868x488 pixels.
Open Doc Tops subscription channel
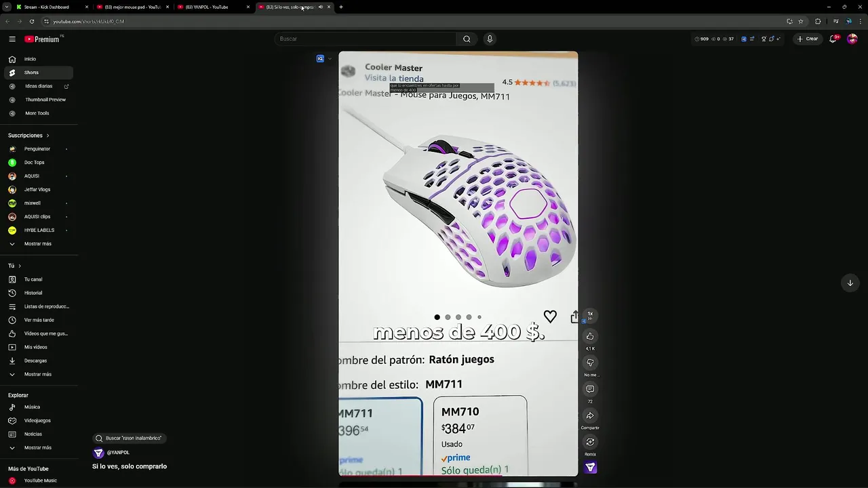pos(39,162)
